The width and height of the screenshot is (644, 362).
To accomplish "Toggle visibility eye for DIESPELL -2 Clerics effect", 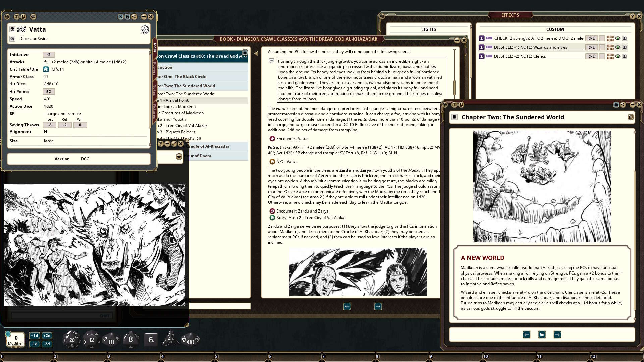I will click(618, 56).
